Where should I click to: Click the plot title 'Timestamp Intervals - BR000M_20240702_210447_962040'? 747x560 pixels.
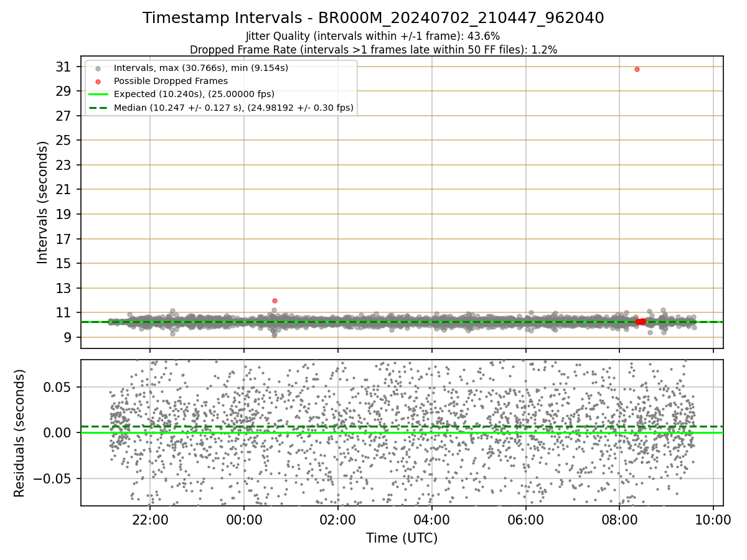[x=373, y=18]
